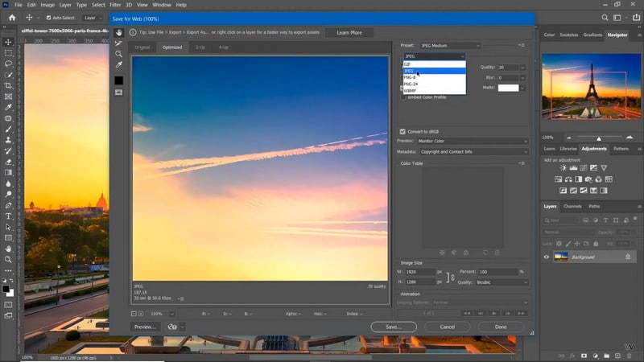Image resolution: width=644 pixels, height=362 pixels.
Task: Select Zoom tool in Save for Web dialog
Action: (118, 54)
